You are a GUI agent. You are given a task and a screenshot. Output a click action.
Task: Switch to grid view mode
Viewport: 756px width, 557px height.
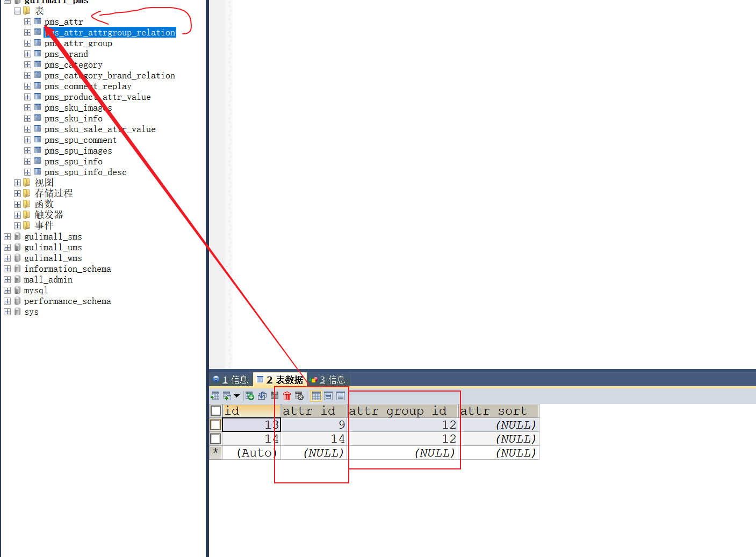coord(316,396)
